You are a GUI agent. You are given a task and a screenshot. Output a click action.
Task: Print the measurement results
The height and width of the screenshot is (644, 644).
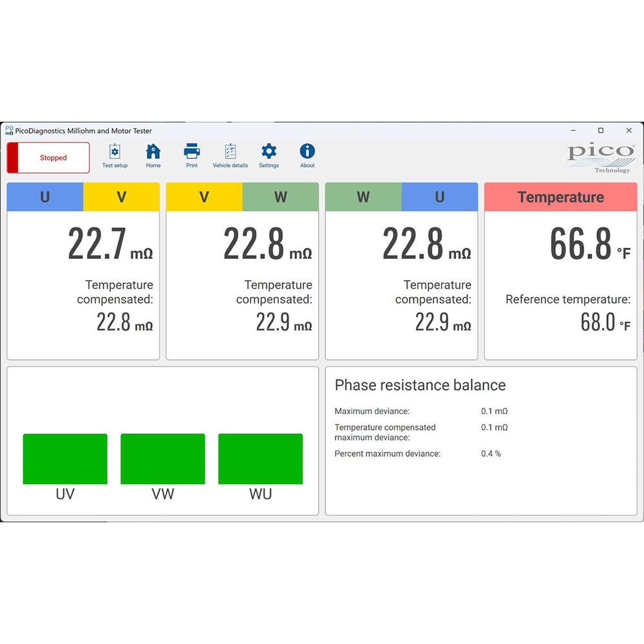(192, 156)
